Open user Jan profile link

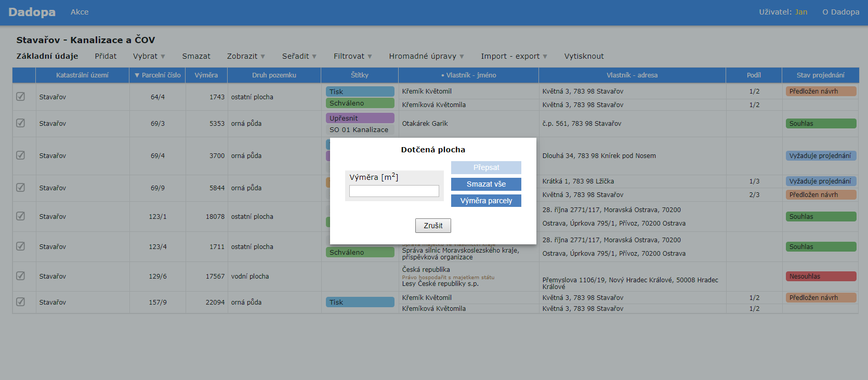point(801,12)
